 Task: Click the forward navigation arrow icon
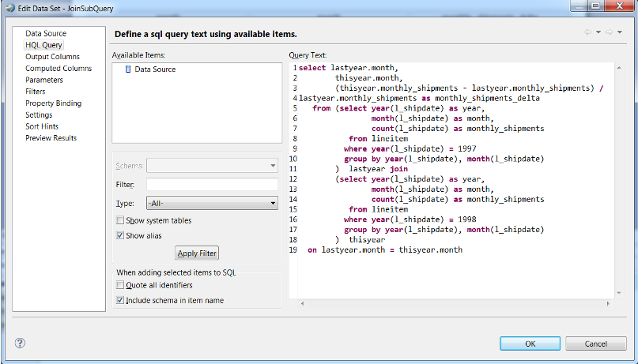[x=609, y=32]
